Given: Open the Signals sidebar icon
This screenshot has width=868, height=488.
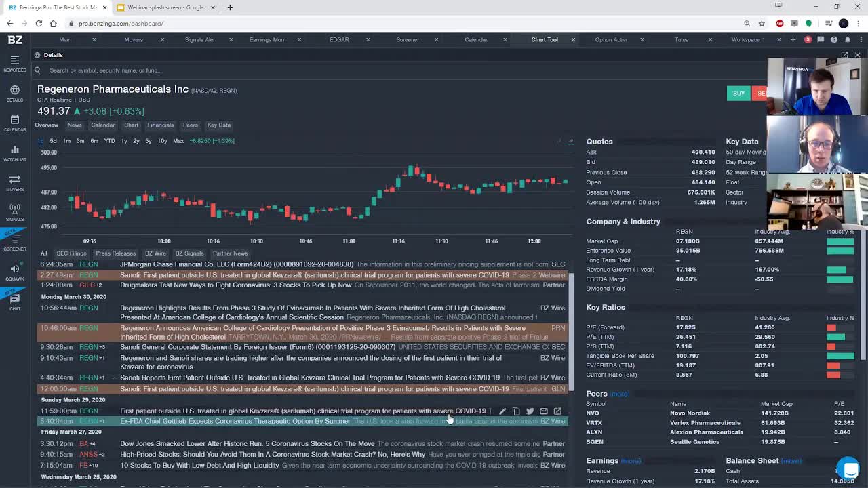Looking at the screenshot, I should point(15,212).
